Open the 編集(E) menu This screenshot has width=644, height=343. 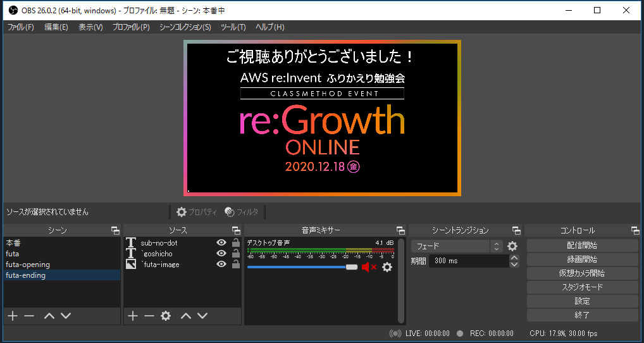(56, 27)
